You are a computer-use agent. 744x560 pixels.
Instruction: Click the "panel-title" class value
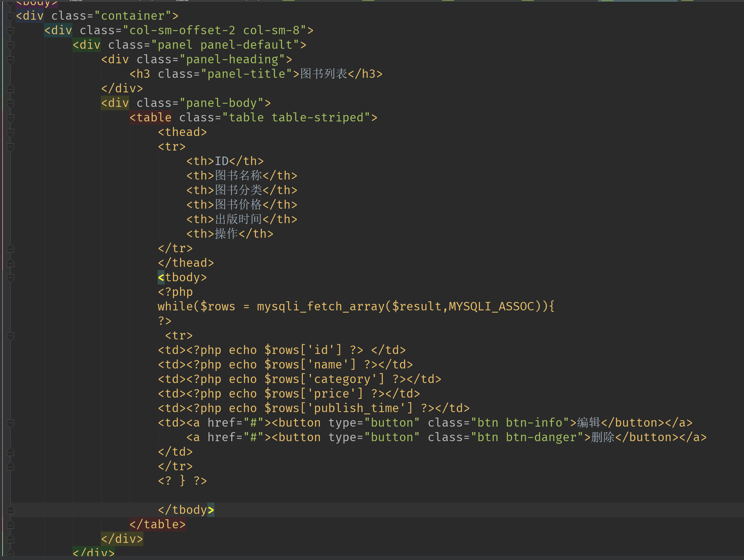(246, 74)
